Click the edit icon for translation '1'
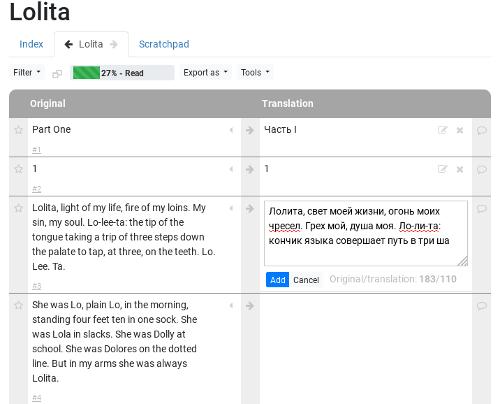 [x=442, y=169]
